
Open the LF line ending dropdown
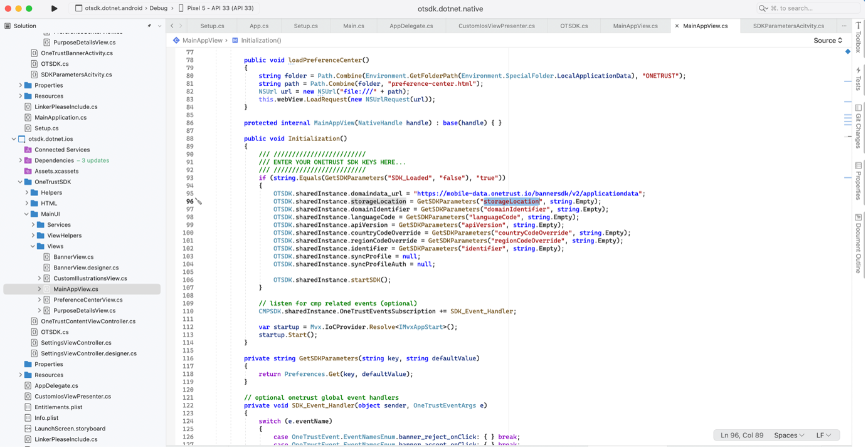pyautogui.click(x=823, y=435)
